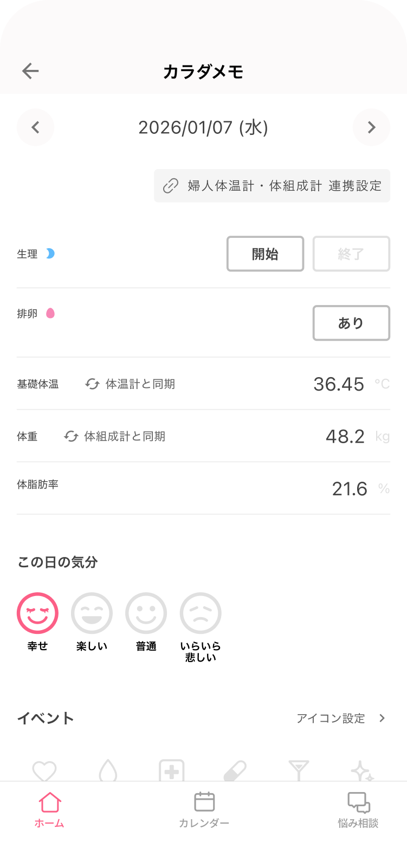
Task: Open 婦人体温計・体組成計 連携設定 link
Action: (272, 186)
